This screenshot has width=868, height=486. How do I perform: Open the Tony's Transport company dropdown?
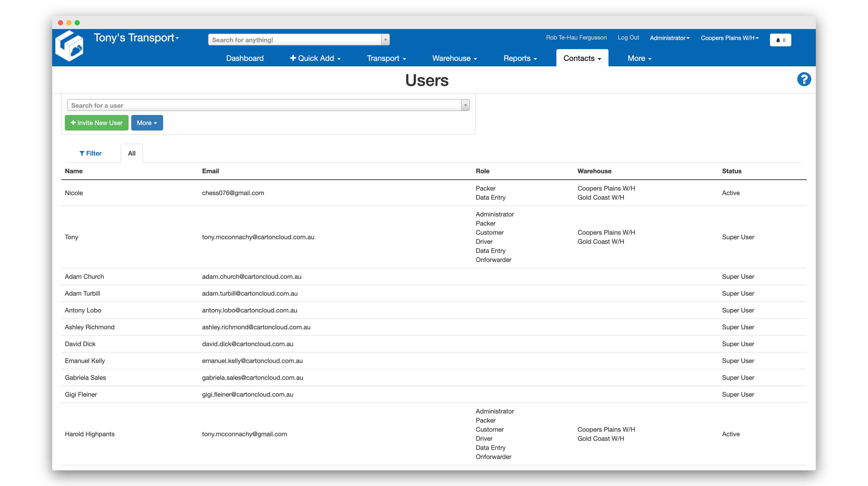(x=136, y=37)
